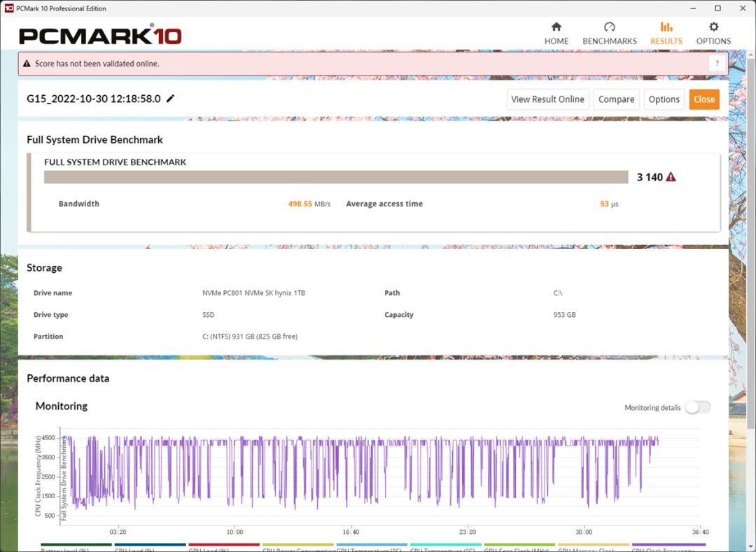Click the Storage section heading

44,268
